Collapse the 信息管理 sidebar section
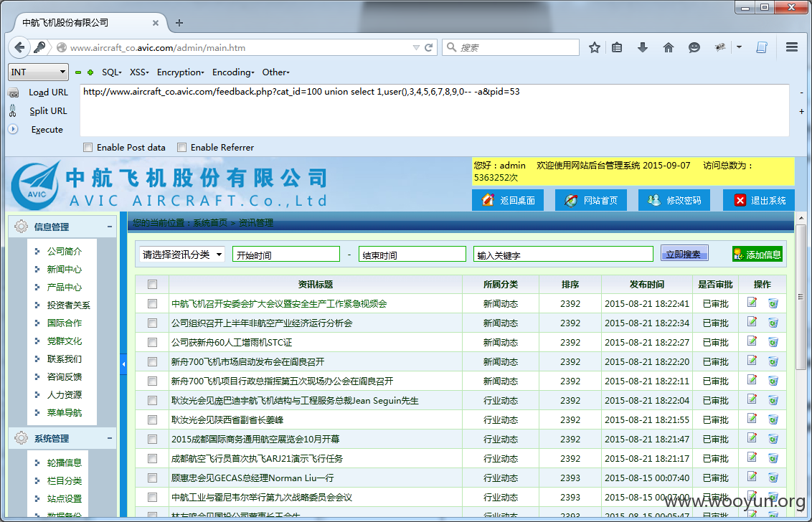Viewport: 812px width, 522px height. (x=109, y=227)
